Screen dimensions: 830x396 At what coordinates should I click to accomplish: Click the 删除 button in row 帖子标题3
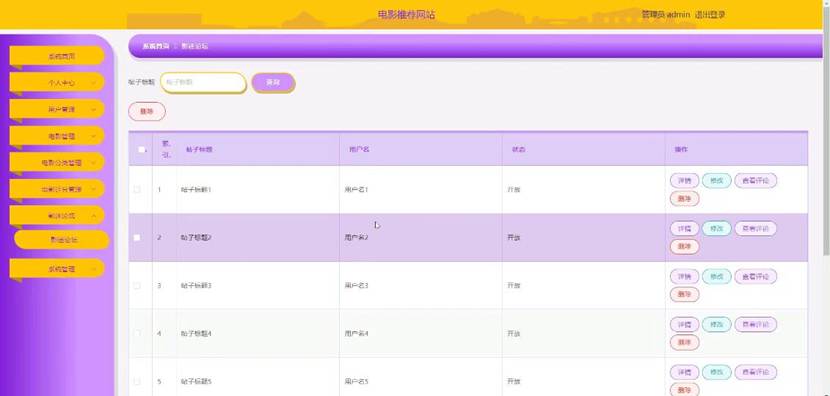(x=684, y=294)
